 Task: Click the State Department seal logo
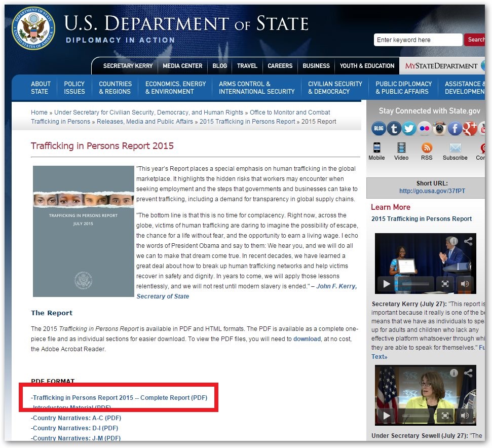[33, 28]
